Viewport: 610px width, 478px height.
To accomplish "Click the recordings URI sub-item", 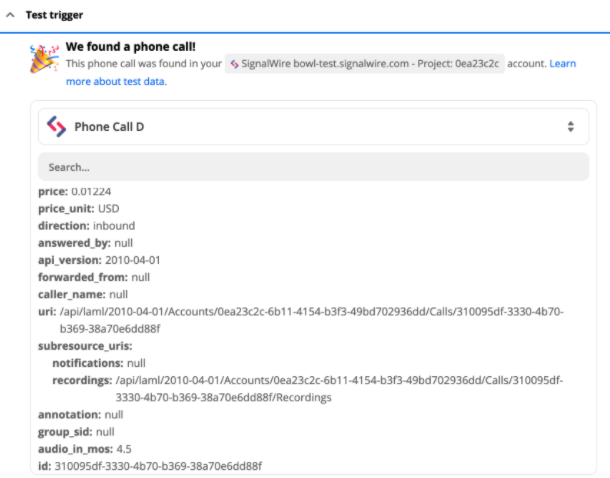I will pyautogui.click(x=310, y=380).
